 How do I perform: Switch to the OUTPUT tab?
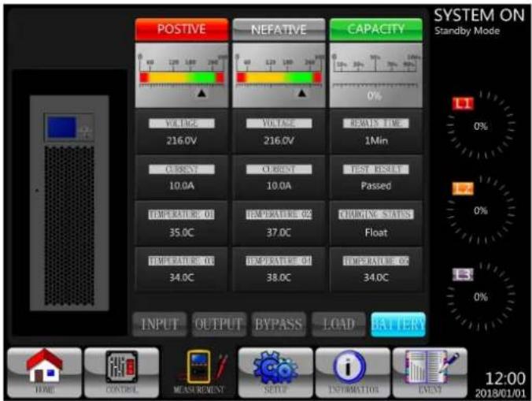click(219, 325)
